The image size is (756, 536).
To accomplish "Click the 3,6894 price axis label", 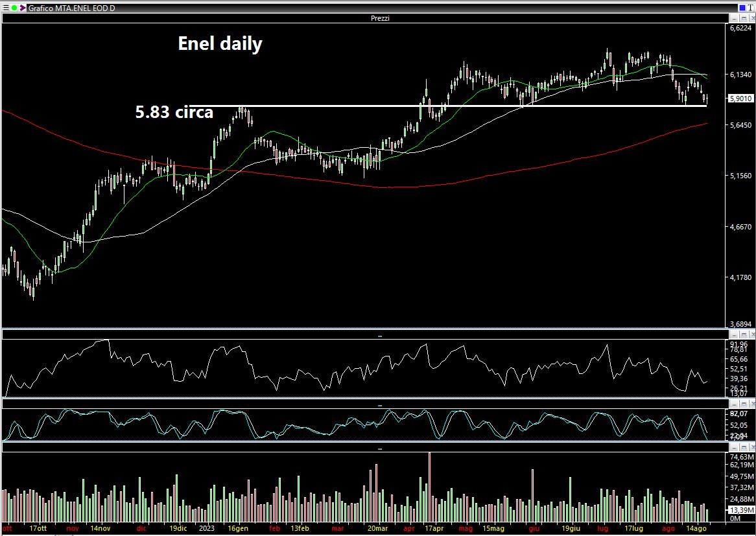I will pyautogui.click(x=740, y=325).
